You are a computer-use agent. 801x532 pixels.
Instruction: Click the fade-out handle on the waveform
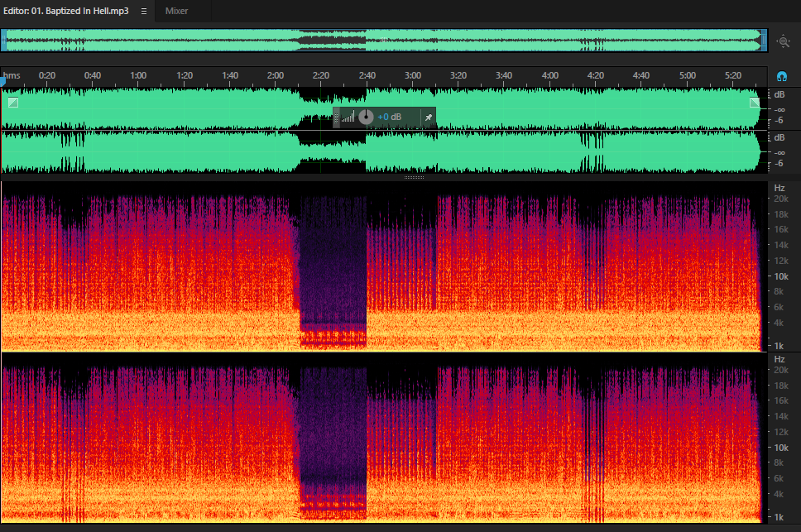click(755, 103)
